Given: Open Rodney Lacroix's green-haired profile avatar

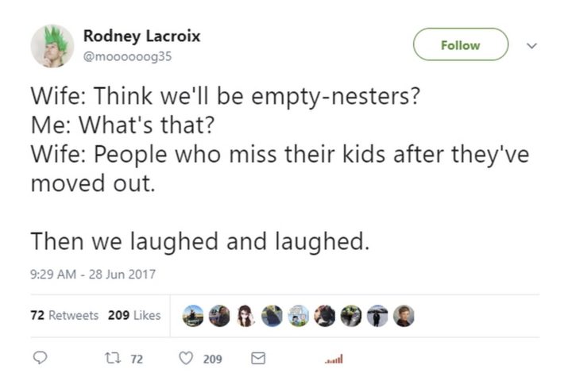Looking at the screenshot, I should (52, 46).
